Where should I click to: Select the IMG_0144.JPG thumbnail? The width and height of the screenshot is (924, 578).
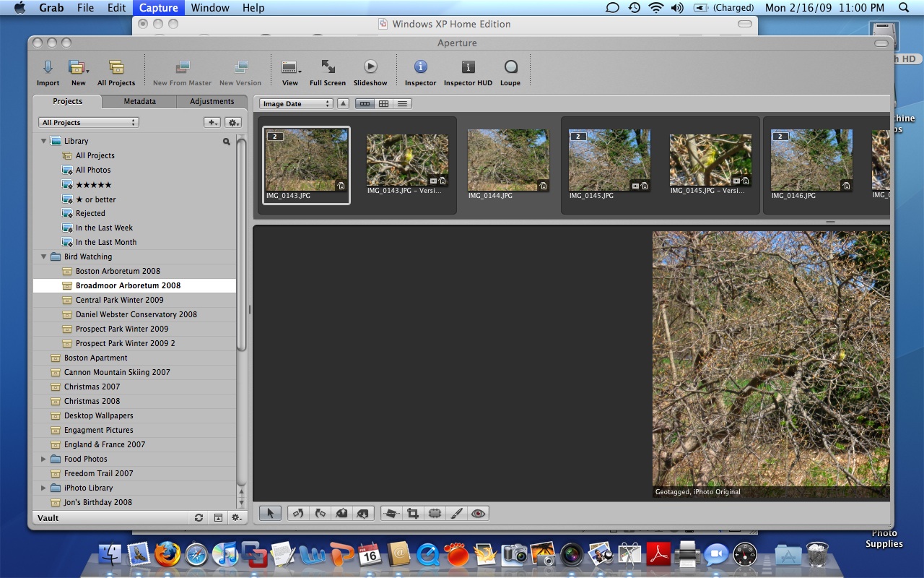pyautogui.click(x=508, y=160)
